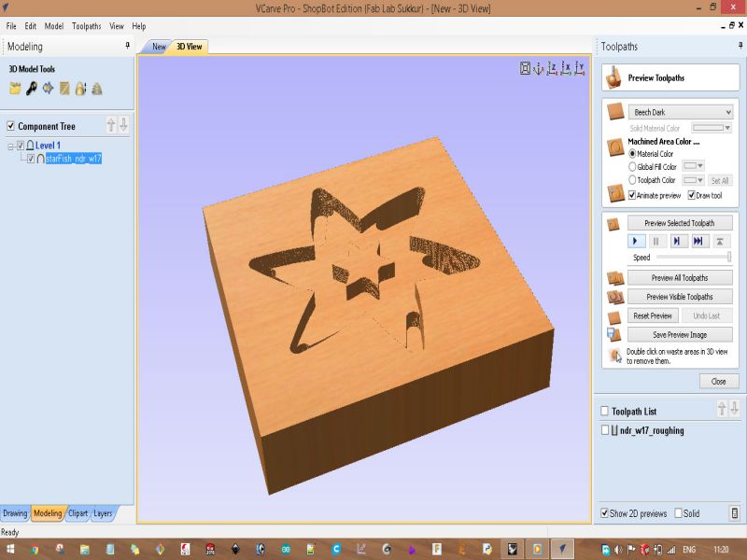Select Material Color radio button
This screenshot has width=747, height=560.
pyautogui.click(x=632, y=154)
